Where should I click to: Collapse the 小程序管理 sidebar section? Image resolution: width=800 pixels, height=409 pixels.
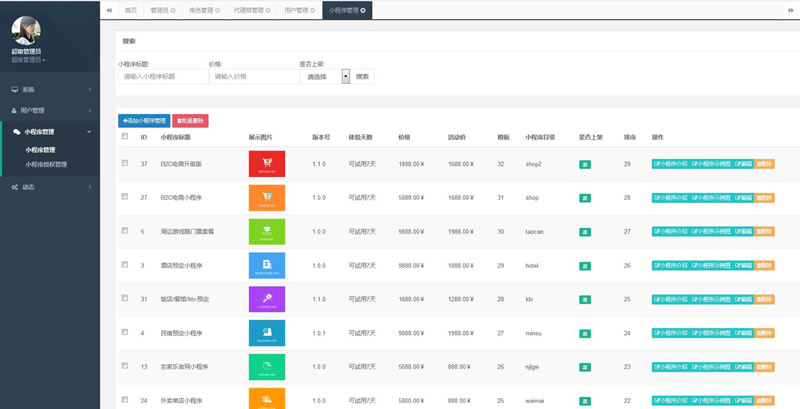click(x=50, y=132)
